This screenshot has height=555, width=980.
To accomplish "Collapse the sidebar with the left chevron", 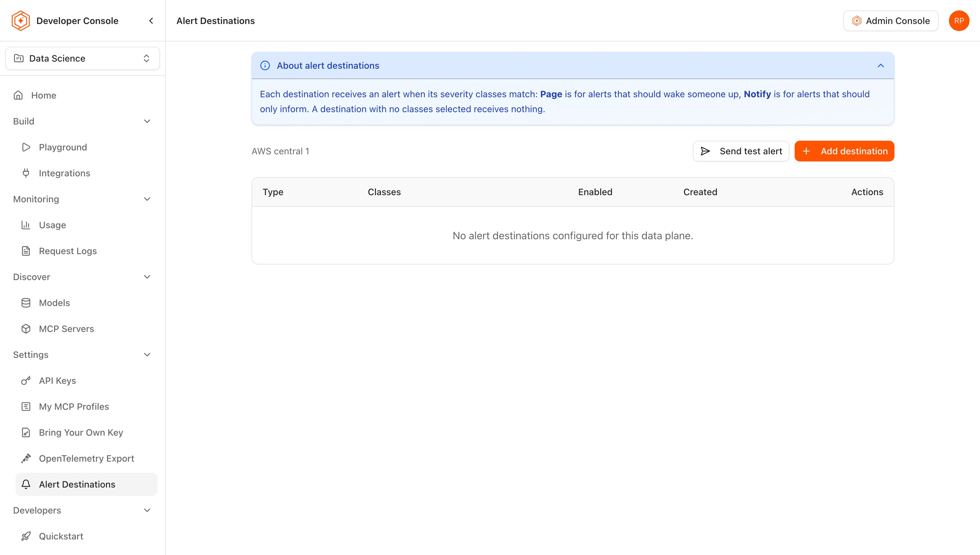I will 151,20.
